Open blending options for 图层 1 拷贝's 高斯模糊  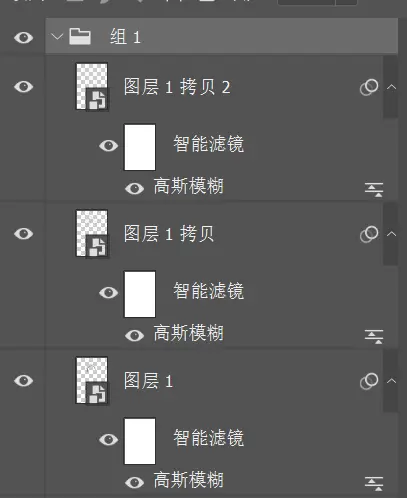click(x=374, y=337)
